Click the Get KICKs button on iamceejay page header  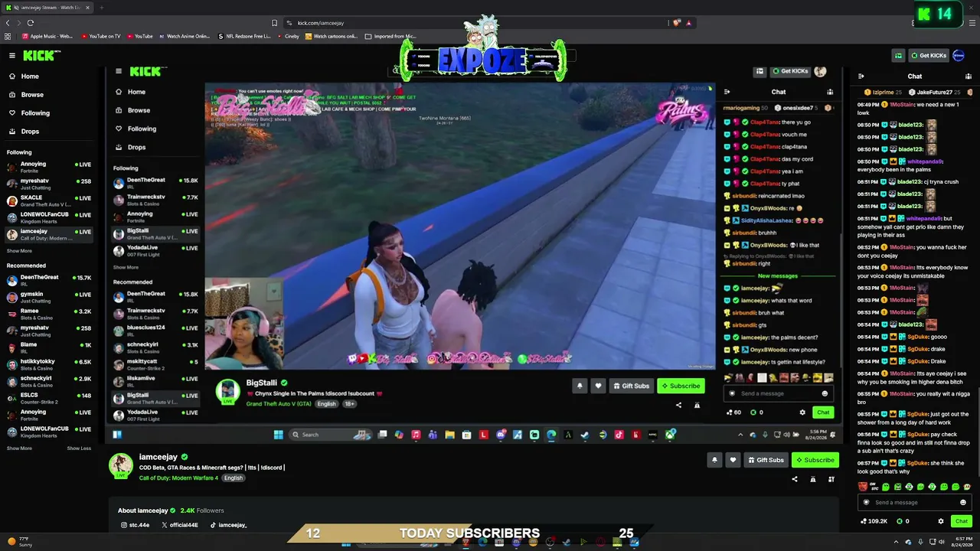(929, 55)
